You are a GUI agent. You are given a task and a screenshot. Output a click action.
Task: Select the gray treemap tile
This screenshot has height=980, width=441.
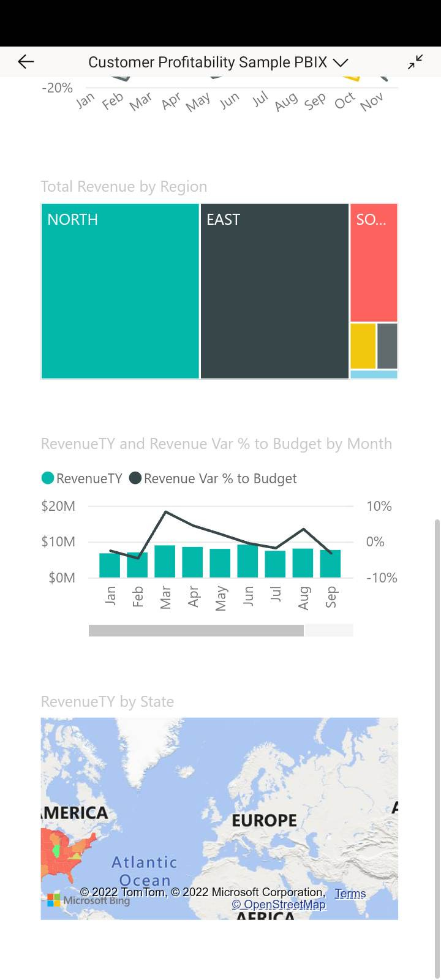pos(387,346)
